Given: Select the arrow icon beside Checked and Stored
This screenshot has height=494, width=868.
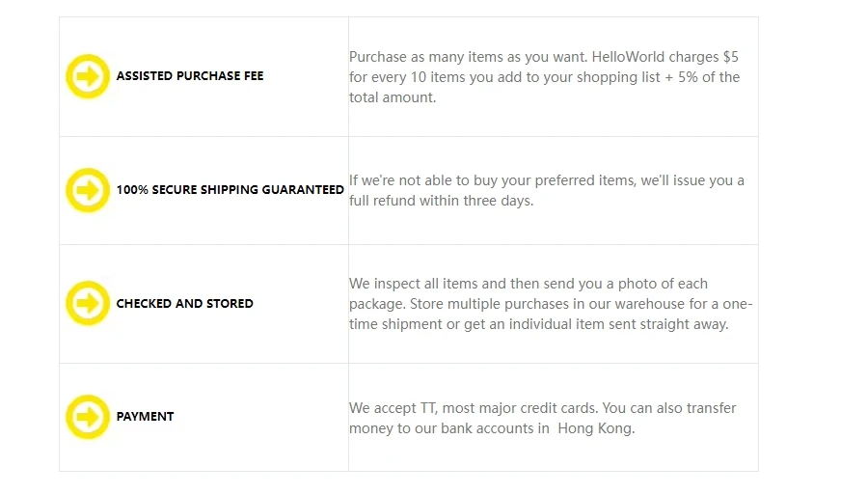Looking at the screenshot, I should click(x=88, y=303).
